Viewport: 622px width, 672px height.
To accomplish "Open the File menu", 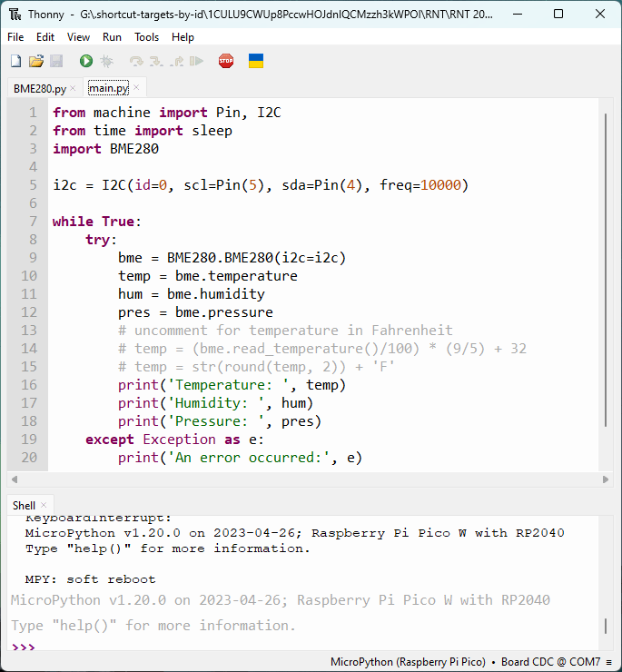I will (15, 37).
